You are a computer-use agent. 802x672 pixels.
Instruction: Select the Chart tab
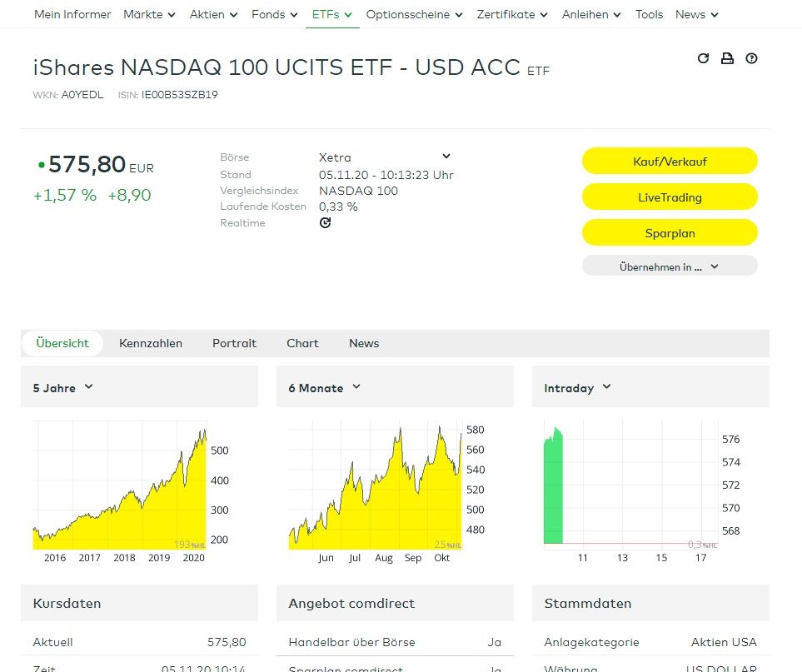302,343
